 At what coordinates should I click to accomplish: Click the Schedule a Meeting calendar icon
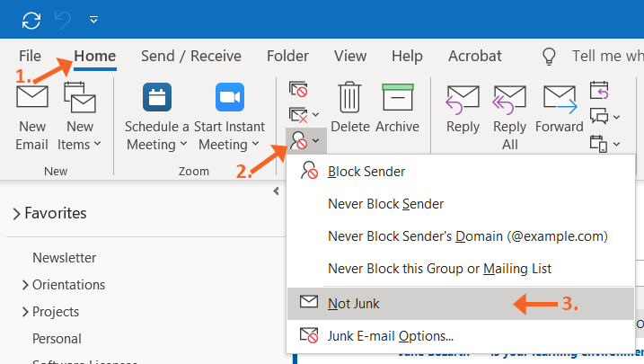click(x=157, y=98)
